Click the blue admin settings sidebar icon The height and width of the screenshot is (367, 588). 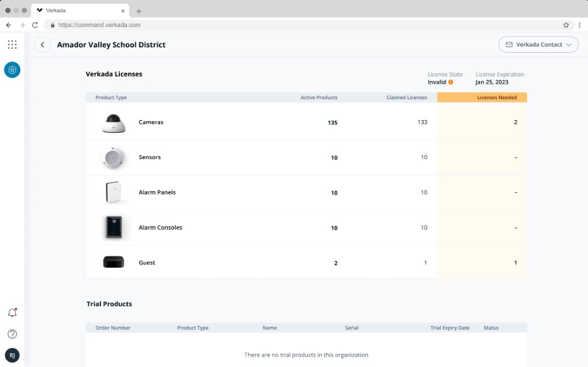coord(12,70)
